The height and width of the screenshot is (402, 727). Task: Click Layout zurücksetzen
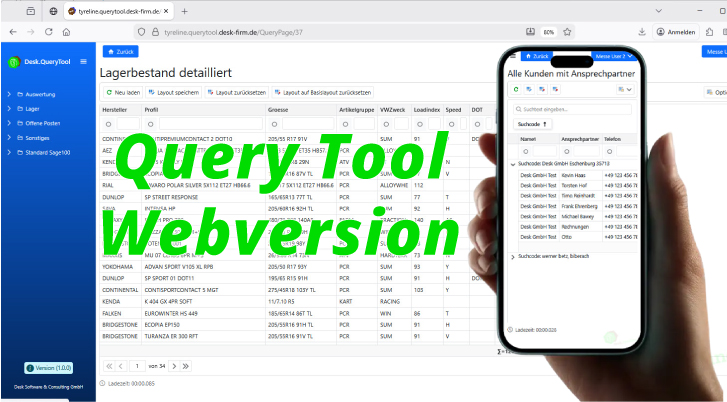click(x=236, y=92)
